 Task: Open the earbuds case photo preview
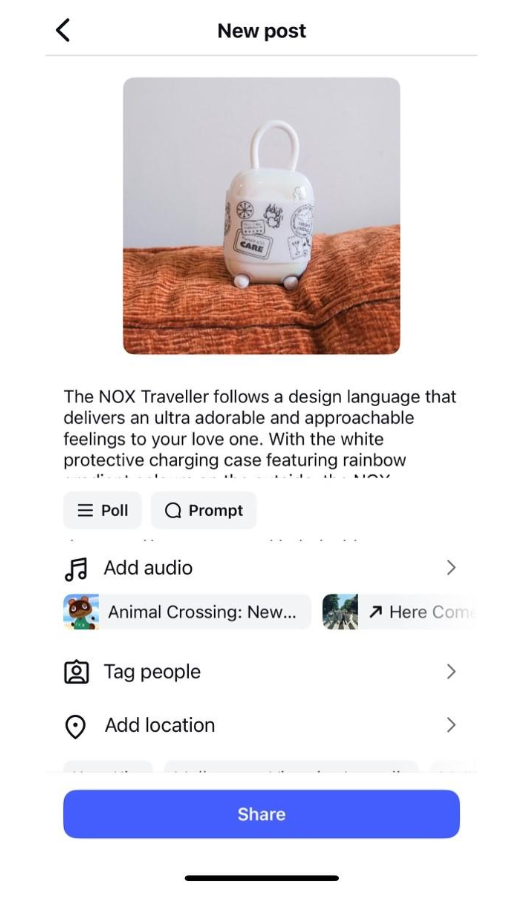pyautogui.click(x=262, y=216)
